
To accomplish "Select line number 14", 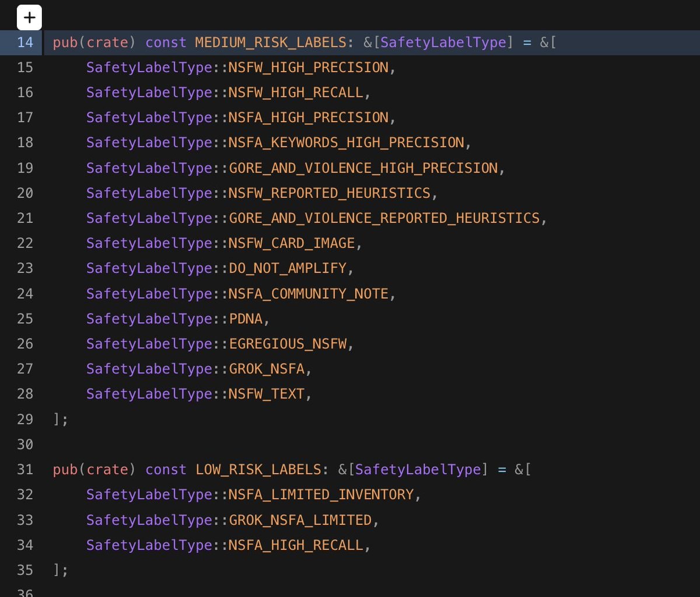I will click(x=25, y=43).
